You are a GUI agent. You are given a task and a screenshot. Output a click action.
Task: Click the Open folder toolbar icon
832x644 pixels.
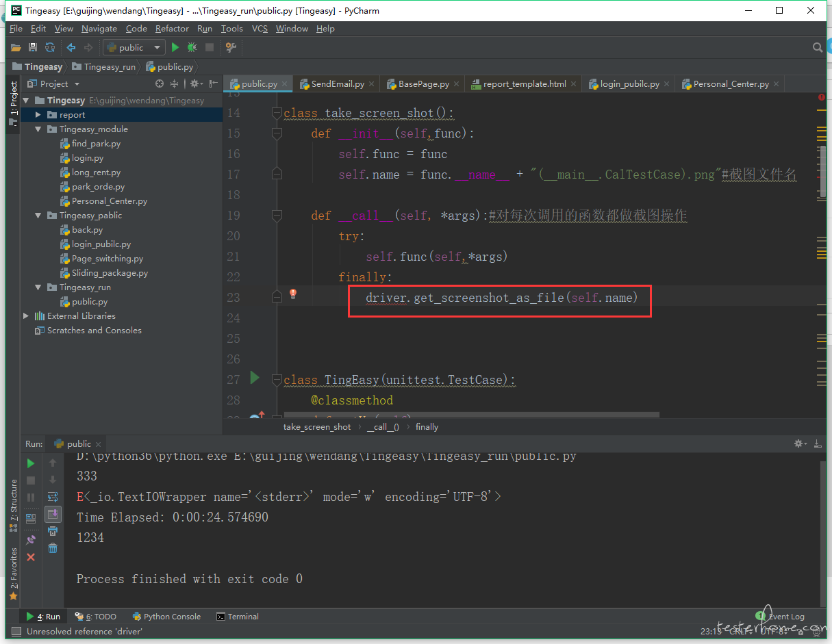[x=16, y=47]
